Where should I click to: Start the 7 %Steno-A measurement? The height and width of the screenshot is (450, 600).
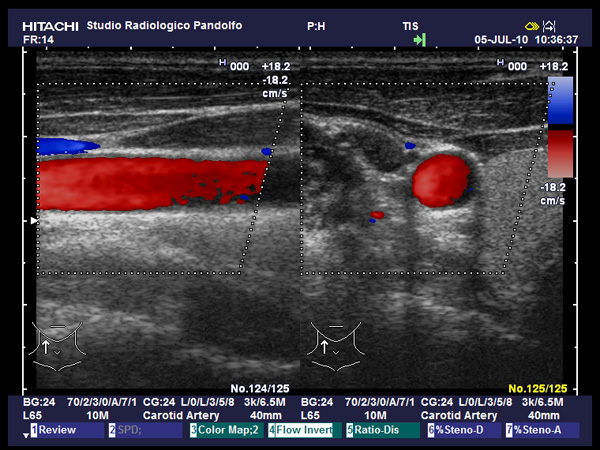pos(542,430)
